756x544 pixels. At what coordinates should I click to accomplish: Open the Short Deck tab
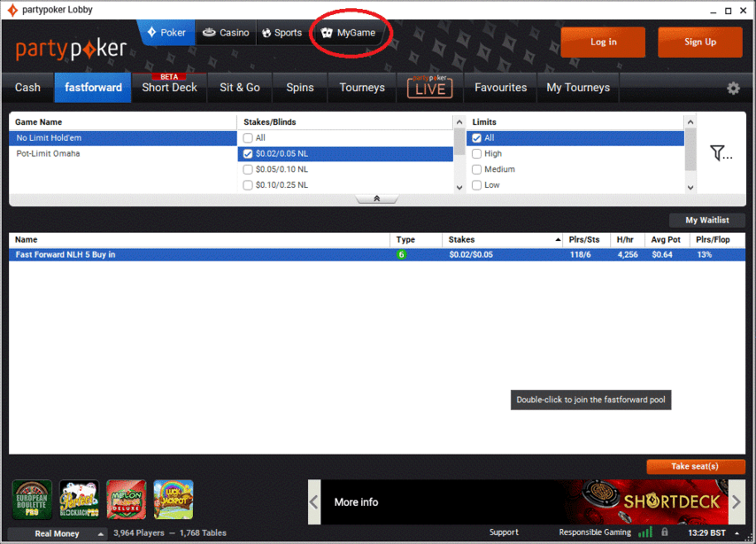point(169,88)
